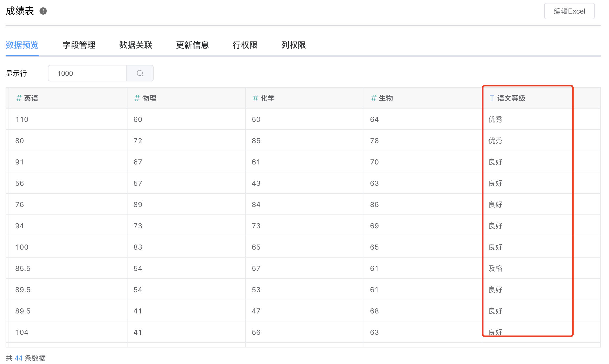Click the # icon of 物理 column

tap(137, 98)
